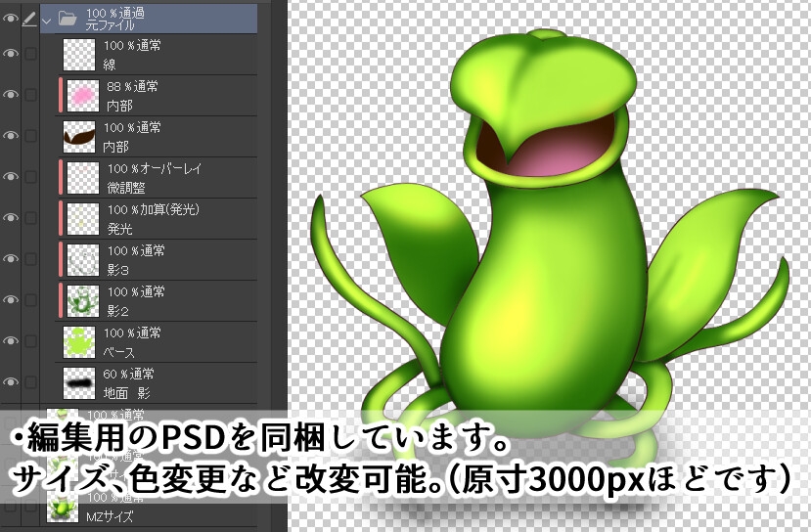The image size is (811, 532).
Task: Tick the checkbox beside the 微調整 layer
Action: [x=30, y=177]
